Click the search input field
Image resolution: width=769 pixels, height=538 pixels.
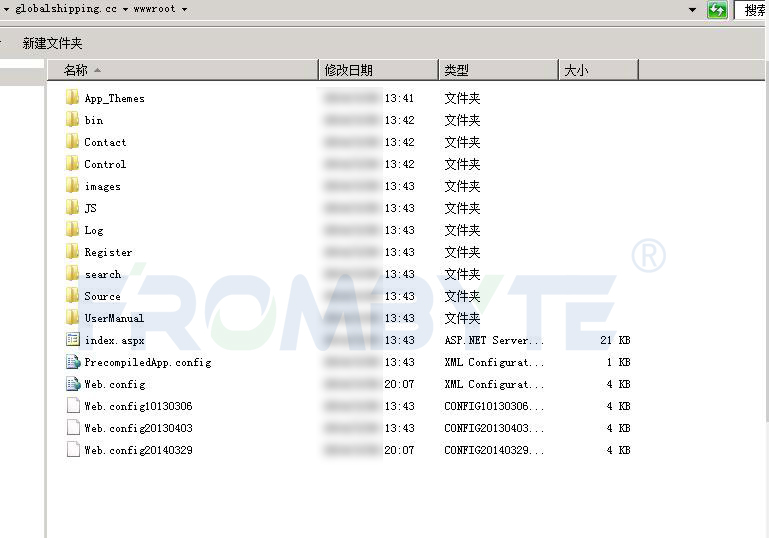coord(751,10)
